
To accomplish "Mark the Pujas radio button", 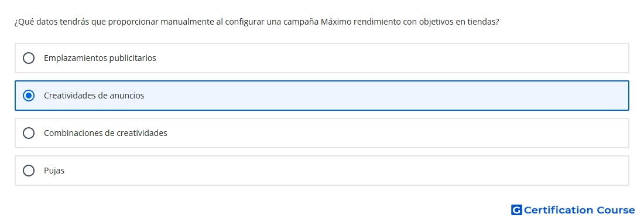I will click(x=28, y=171).
